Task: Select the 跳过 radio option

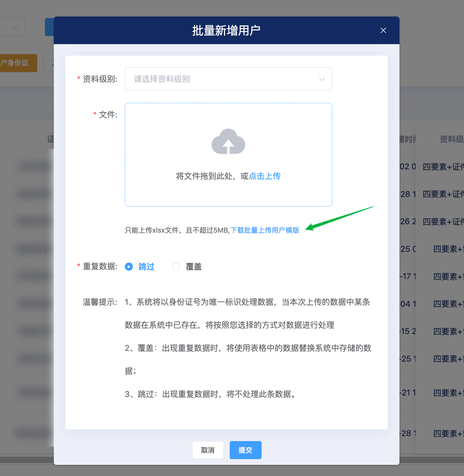Action: (129, 267)
